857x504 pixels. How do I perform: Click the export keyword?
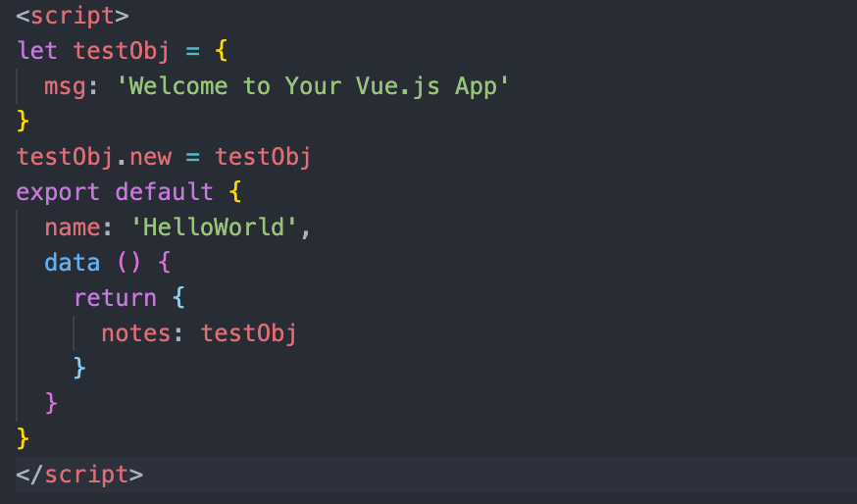click(x=58, y=191)
